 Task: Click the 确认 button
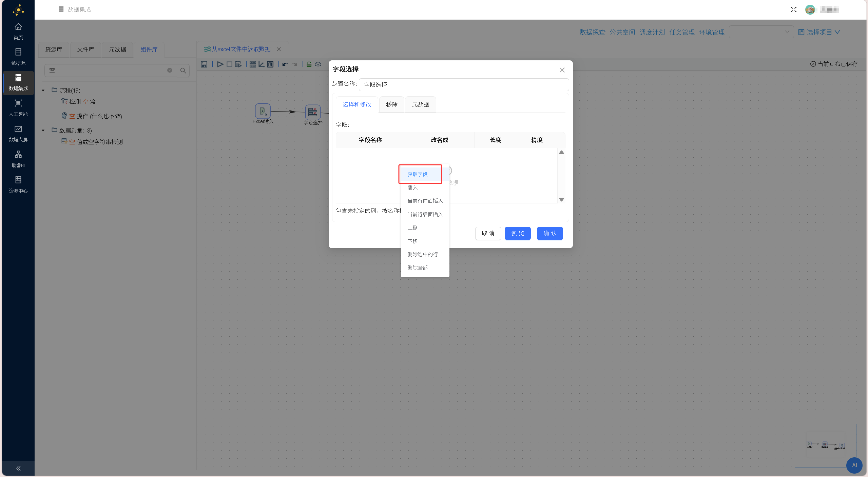coord(549,233)
